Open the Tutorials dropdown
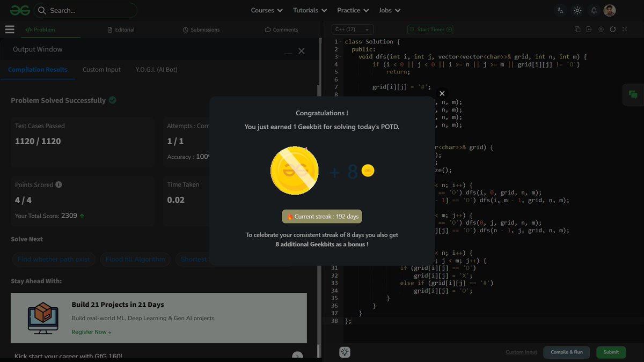The height and width of the screenshot is (362, 644). coord(310,10)
